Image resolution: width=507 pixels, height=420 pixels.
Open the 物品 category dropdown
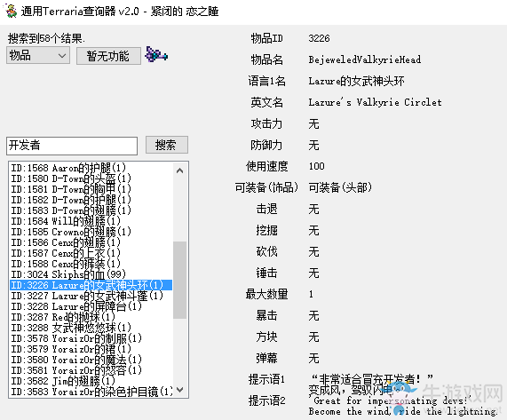38,55
